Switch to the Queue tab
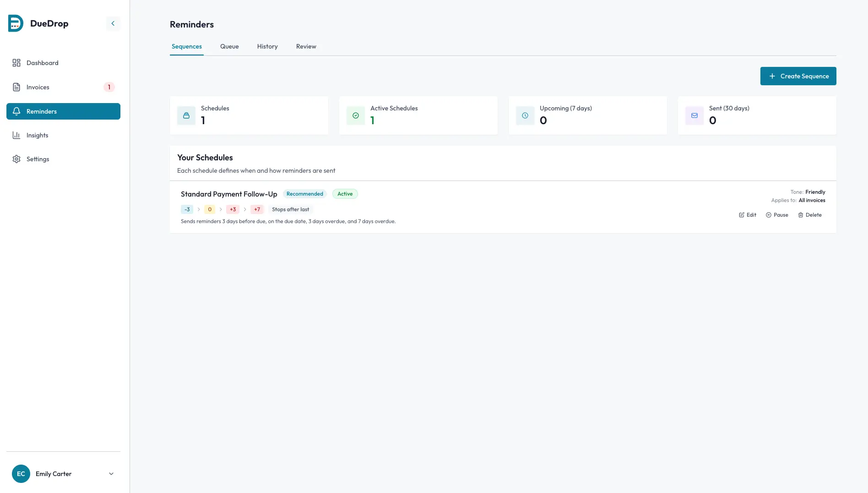Image resolution: width=868 pixels, height=493 pixels. click(229, 46)
